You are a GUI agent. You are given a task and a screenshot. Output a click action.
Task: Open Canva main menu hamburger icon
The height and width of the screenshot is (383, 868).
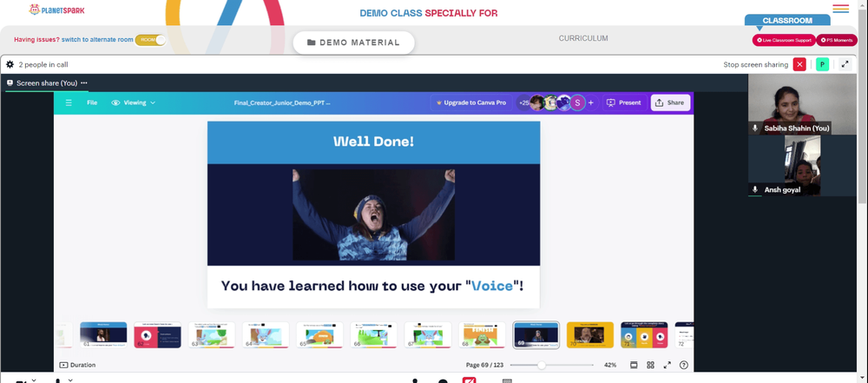pyautogui.click(x=69, y=102)
